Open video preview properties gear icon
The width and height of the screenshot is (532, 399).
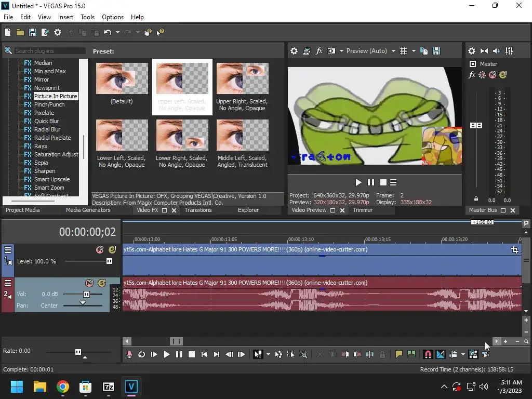294,51
